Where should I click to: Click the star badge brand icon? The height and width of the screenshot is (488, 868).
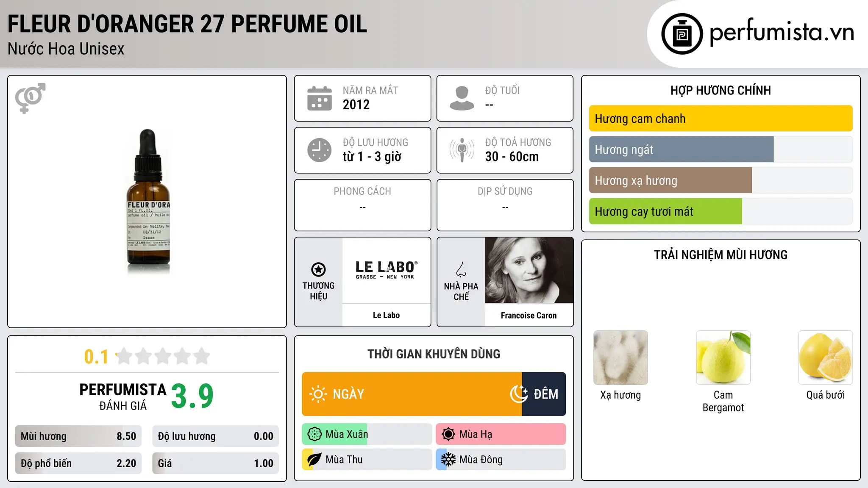pos(318,269)
